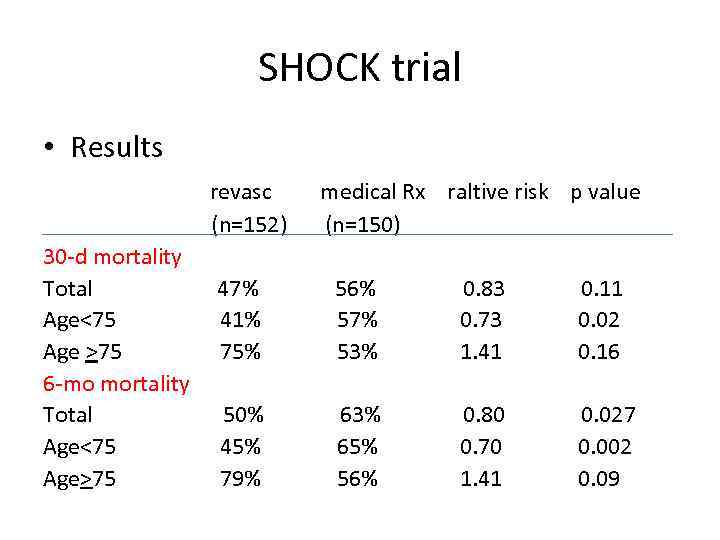Click the 63% medical Rx value

360,415
